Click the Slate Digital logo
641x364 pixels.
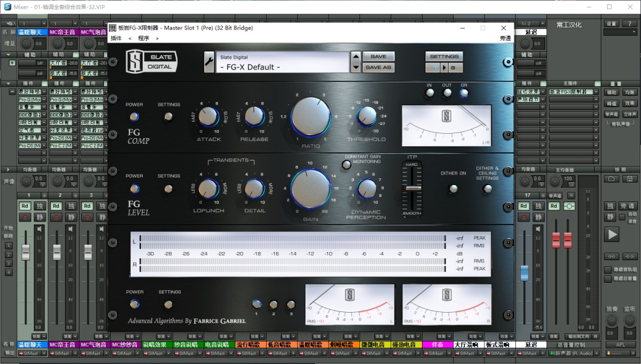tap(151, 62)
